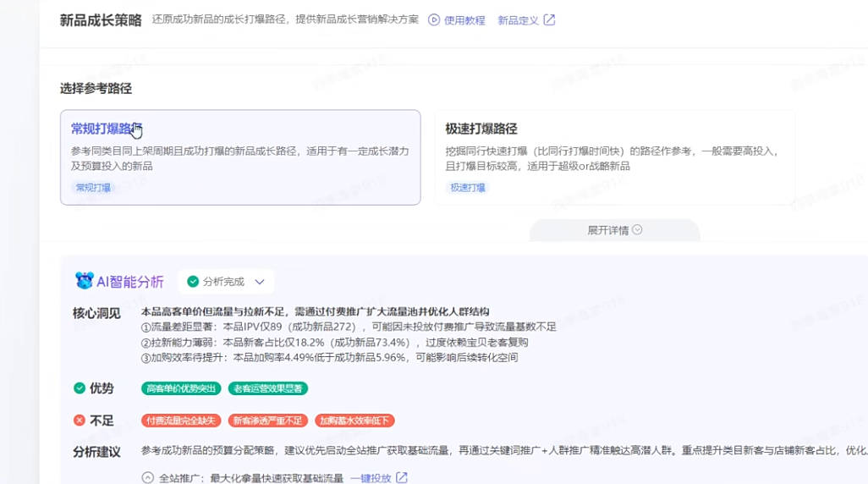Click the green checkmark in 分析完成
The height and width of the screenshot is (484, 868).
click(193, 282)
